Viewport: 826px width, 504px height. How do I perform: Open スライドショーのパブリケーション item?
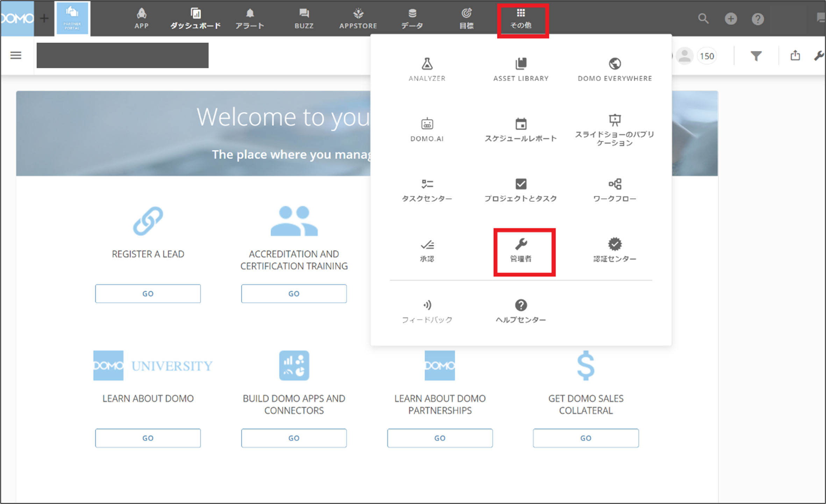tap(615, 130)
